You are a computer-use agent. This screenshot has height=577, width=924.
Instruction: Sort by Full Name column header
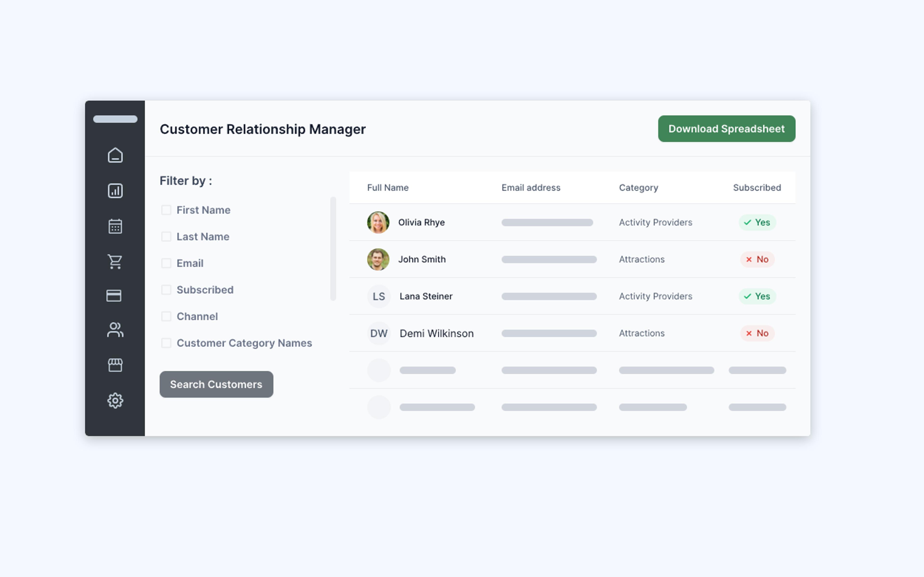(x=388, y=188)
